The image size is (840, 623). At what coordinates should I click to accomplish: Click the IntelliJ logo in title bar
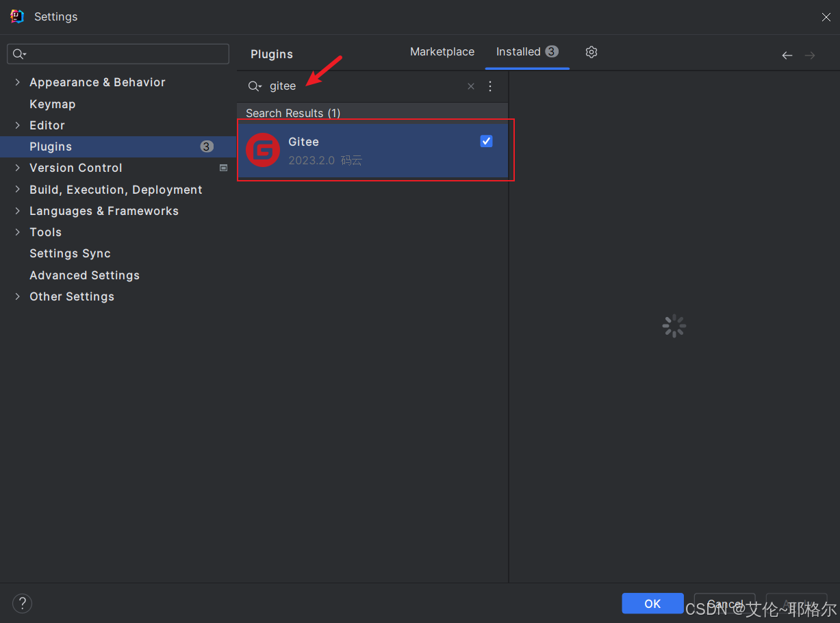click(x=17, y=16)
